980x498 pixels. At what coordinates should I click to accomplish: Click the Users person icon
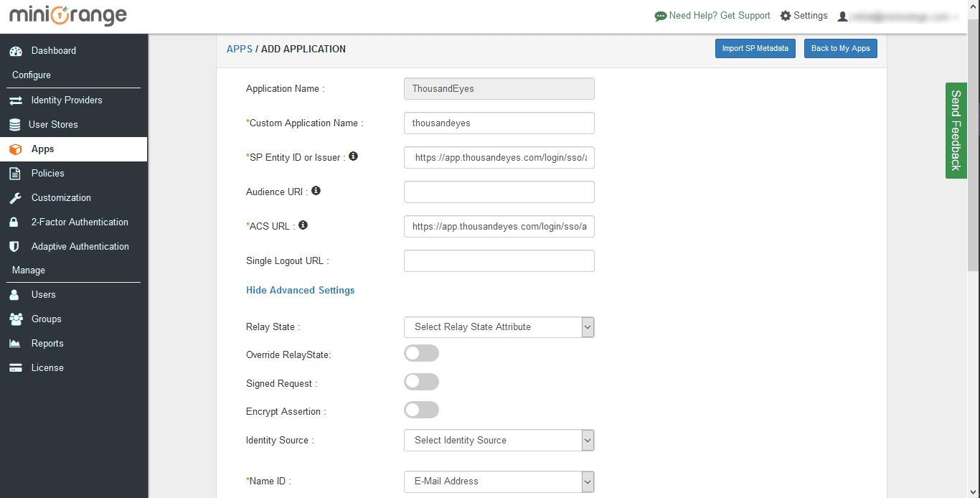tap(14, 295)
